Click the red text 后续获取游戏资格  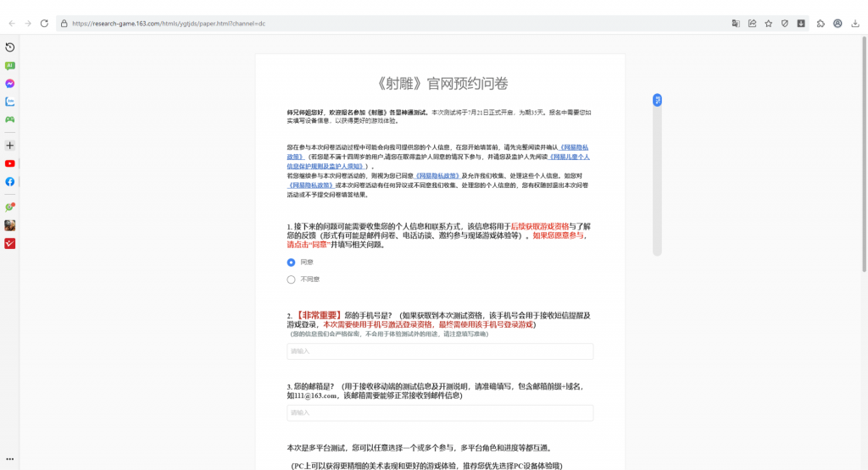pyautogui.click(x=540, y=226)
